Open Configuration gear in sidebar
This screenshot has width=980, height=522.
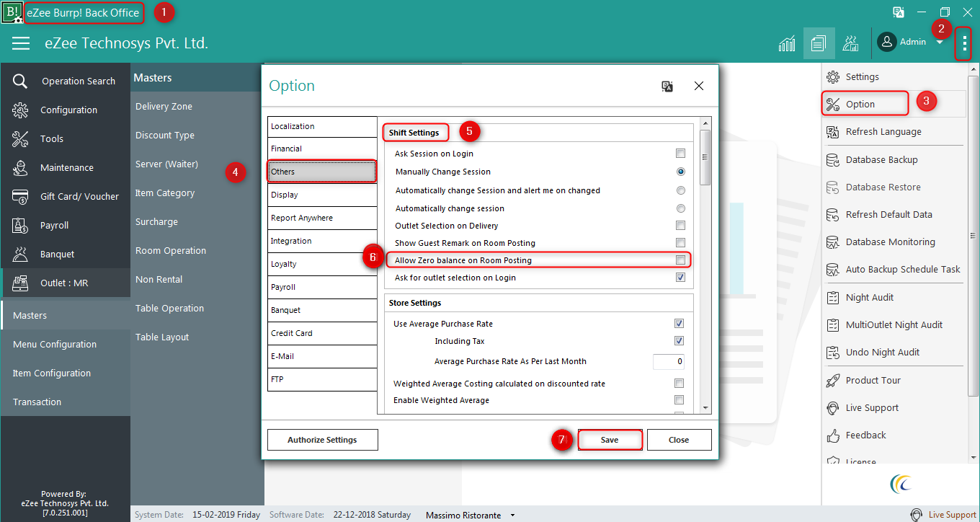coord(20,110)
